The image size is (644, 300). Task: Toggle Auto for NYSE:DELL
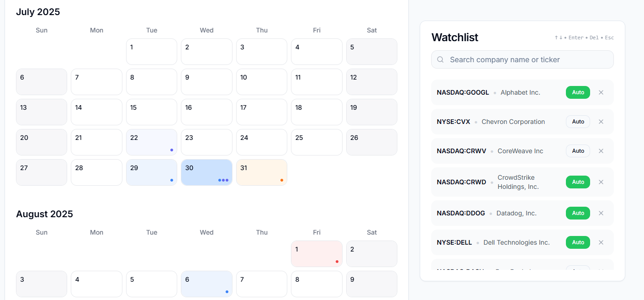pyautogui.click(x=578, y=242)
